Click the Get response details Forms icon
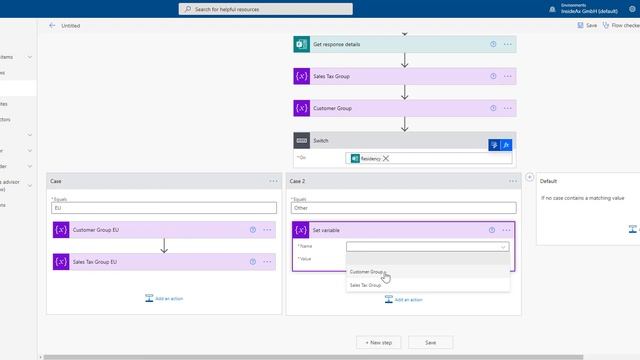Viewport: 640px width, 360px height. 302,44
